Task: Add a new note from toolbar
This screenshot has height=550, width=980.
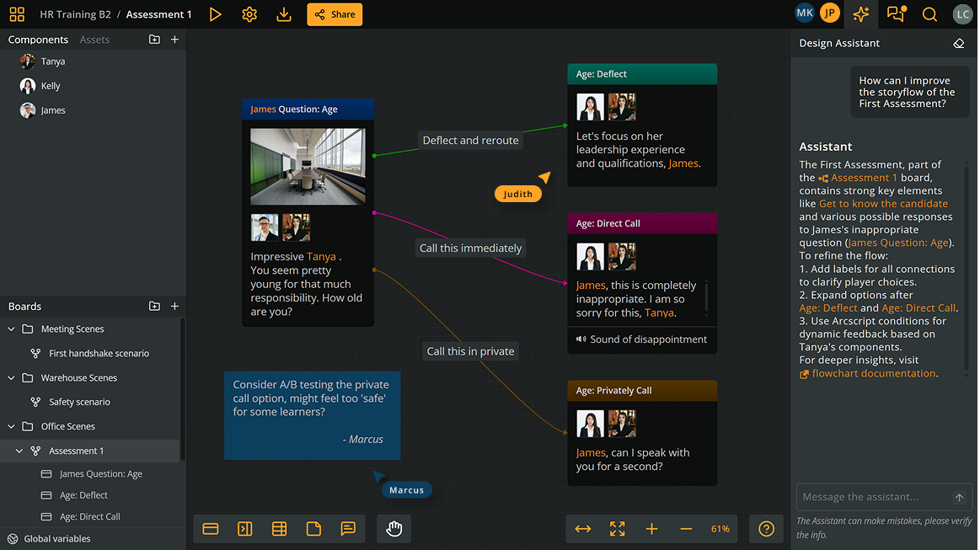Action: (x=313, y=529)
